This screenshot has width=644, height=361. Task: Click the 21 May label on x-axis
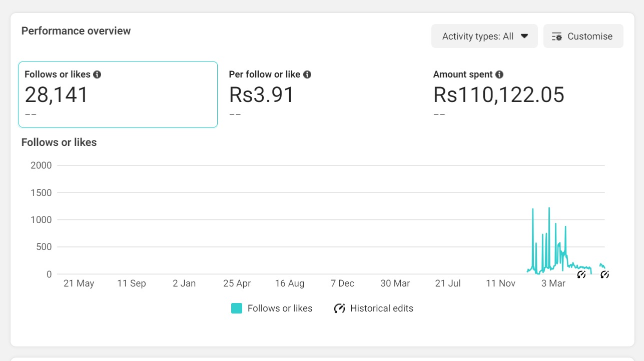79,283
